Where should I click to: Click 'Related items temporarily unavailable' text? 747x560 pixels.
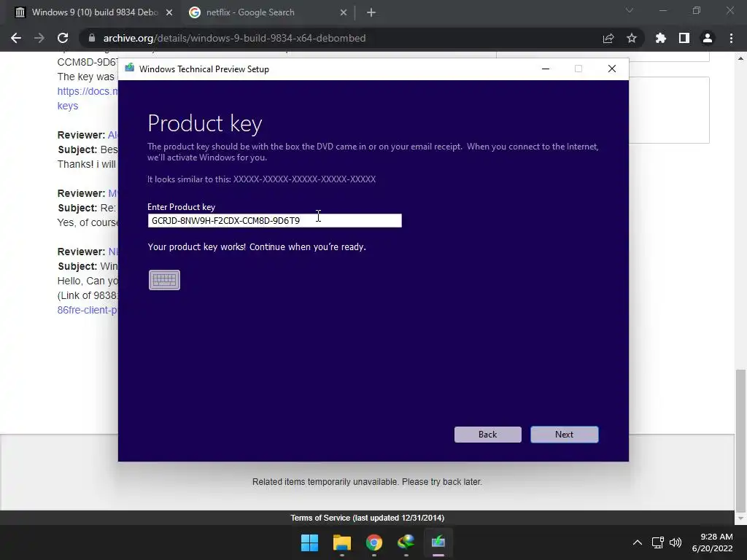[x=368, y=482]
